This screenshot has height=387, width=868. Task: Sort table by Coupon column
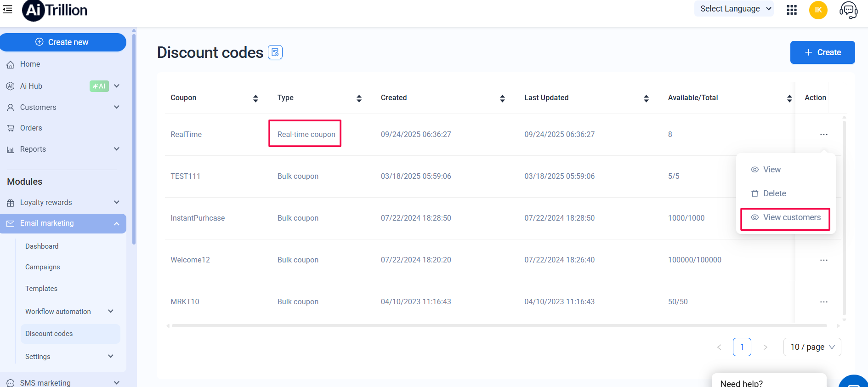point(255,98)
